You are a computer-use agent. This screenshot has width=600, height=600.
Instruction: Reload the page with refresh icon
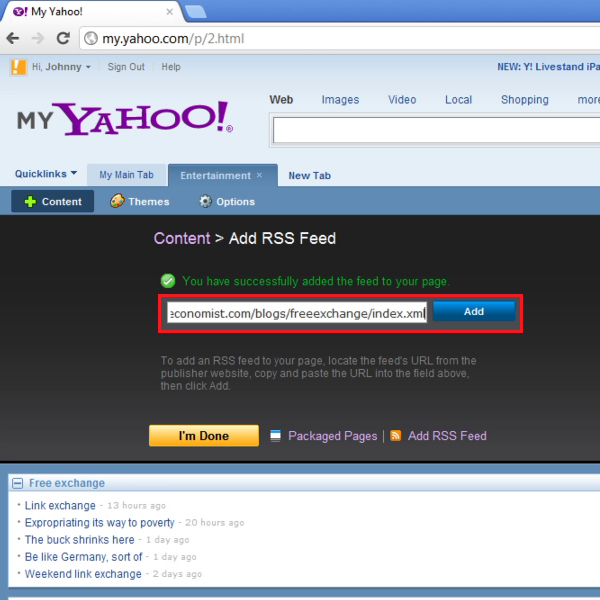(x=63, y=38)
